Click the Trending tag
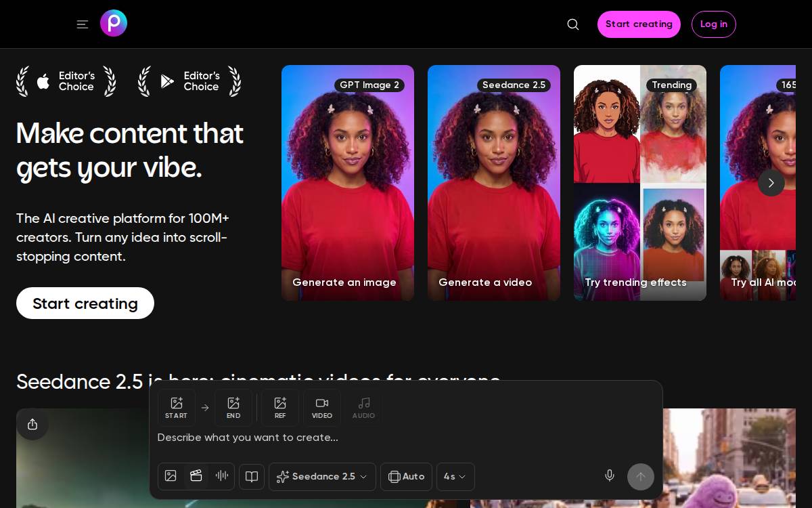812x508 pixels. click(671, 85)
